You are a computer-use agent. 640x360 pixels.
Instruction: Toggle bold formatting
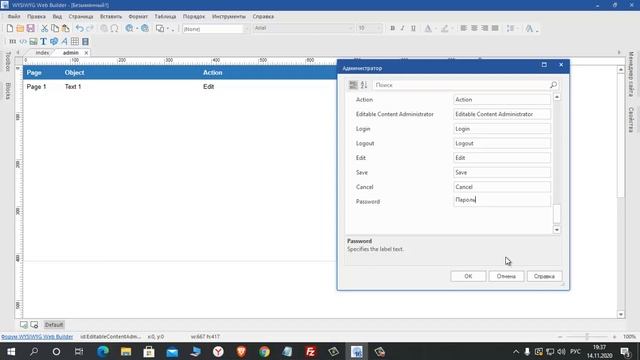pyautogui.click(x=392, y=28)
